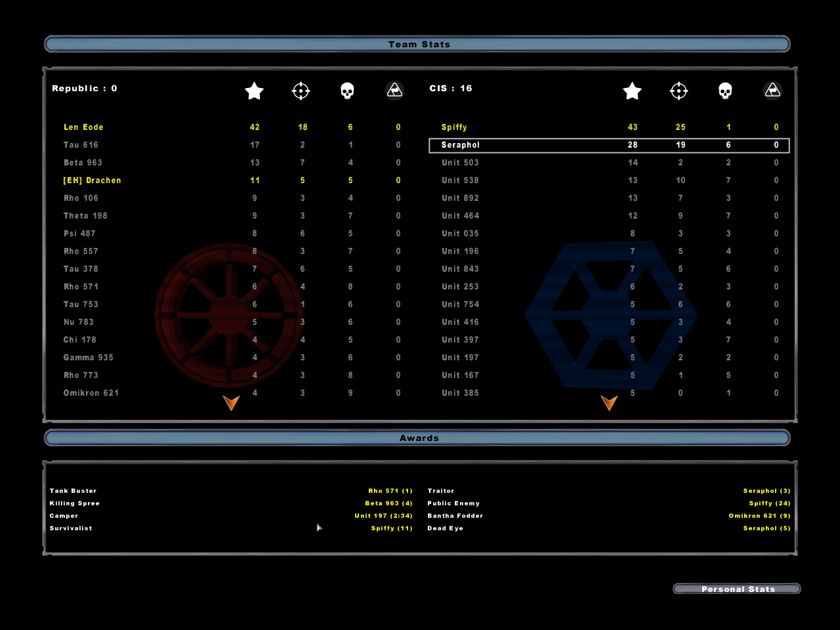Select player Unit 538
This screenshot has width=840, height=630.
(x=460, y=180)
